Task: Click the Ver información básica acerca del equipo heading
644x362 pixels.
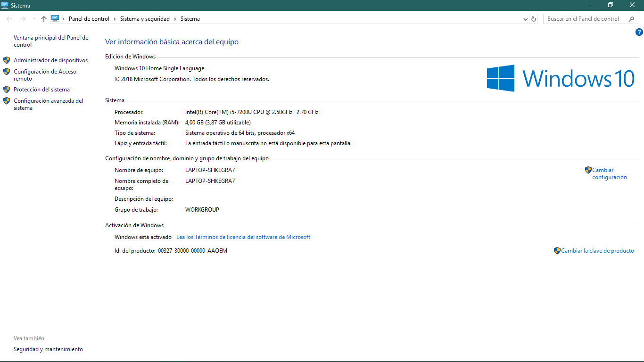Action: click(172, 42)
